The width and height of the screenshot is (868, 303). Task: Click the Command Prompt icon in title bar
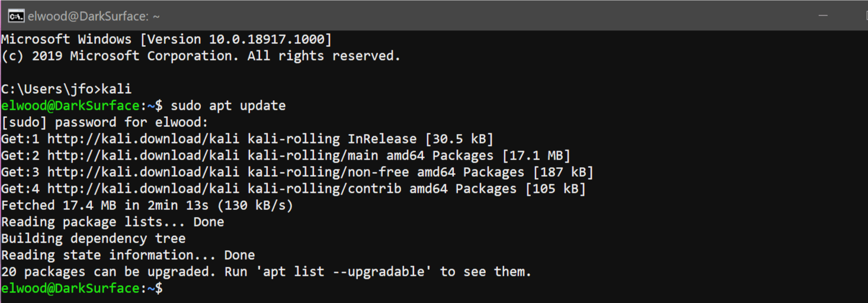[15, 16]
